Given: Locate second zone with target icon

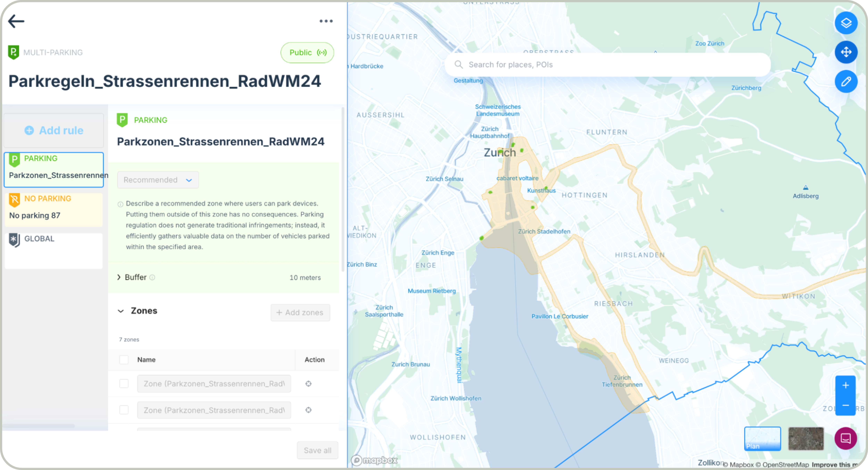Looking at the screenshot, I should pos(308,410).
